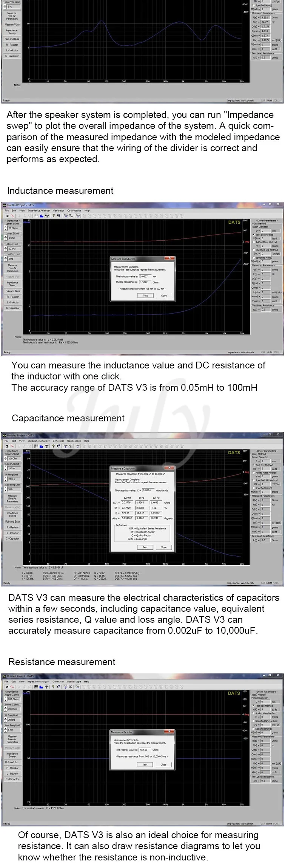285x868 pixels.
Task: Click Close in the Measure a Resistor dialog
Action: (x=163, y=764)
